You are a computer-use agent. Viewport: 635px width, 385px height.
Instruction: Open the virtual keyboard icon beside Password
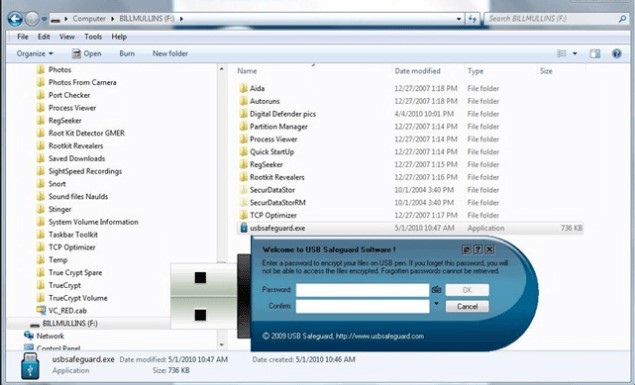436,289
